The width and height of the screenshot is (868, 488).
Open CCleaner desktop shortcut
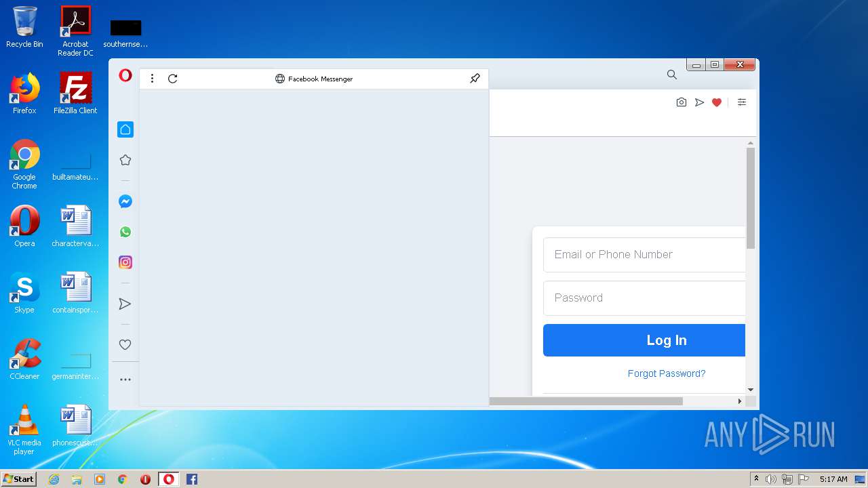(24, 359)
